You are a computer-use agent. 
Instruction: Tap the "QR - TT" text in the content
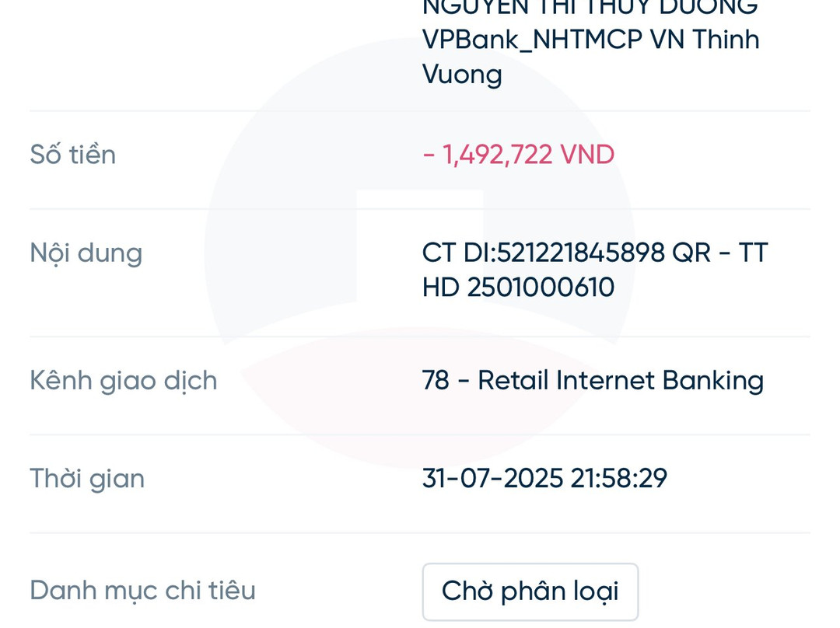click(x=719, y=253)
